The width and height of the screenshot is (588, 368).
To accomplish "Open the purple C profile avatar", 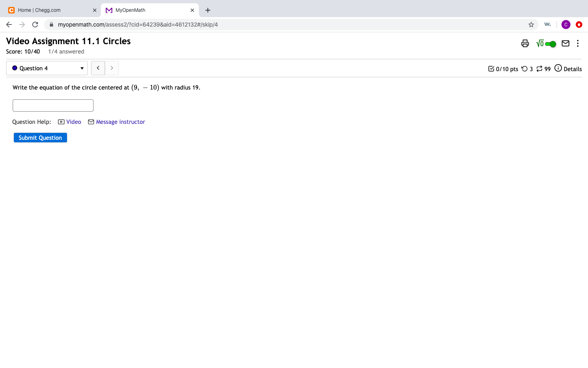I will click(566, 25).
